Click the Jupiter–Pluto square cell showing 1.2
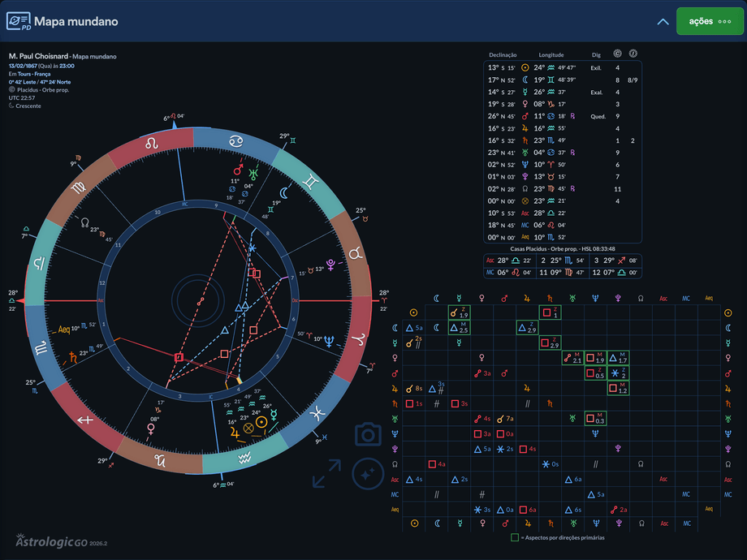Viewport: 747px width, 560px height. coord(619,388)
